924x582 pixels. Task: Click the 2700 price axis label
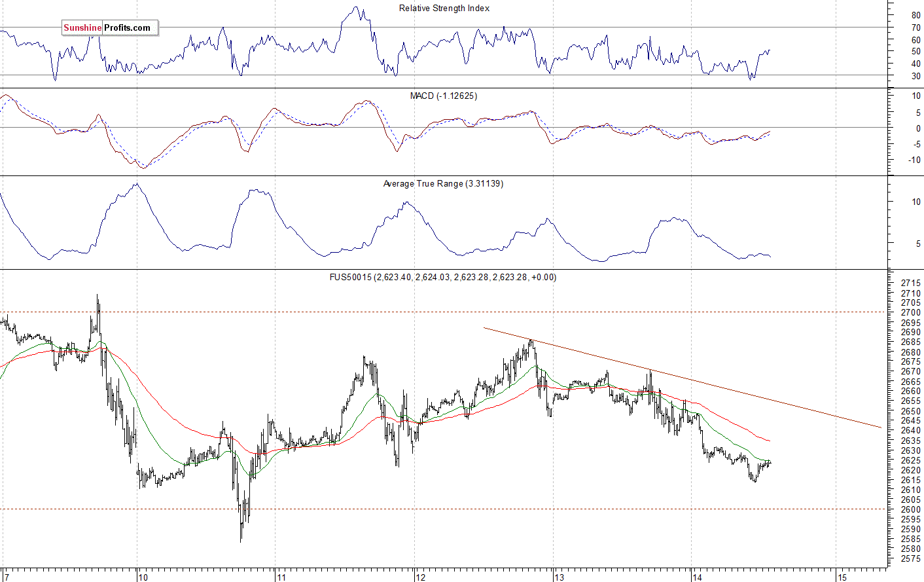[x=911, y=313]
